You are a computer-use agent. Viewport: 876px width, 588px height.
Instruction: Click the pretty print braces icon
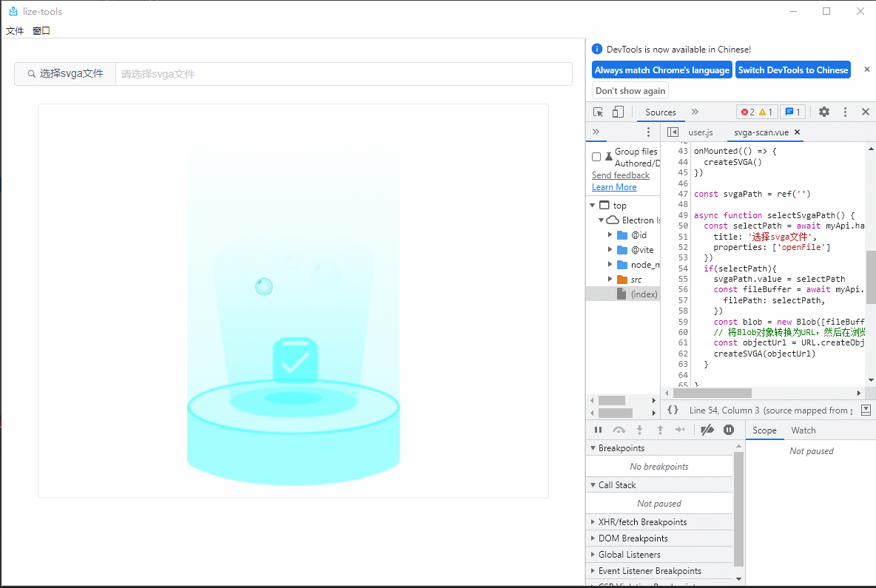[673, 410]
